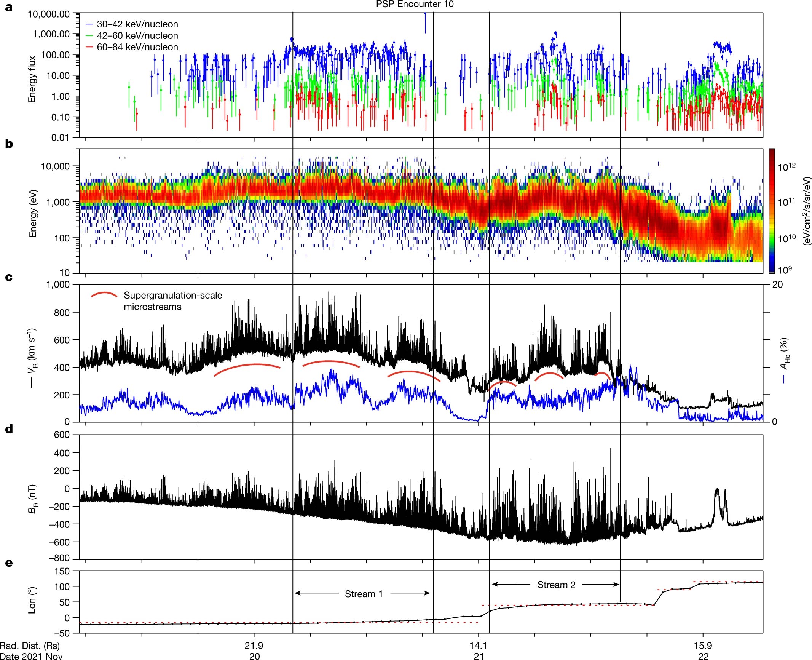Click the green 42–60 keV/nucleon legend entry
Image resolution: width=812 pixels, height=660 pixels.
[132, 35]
